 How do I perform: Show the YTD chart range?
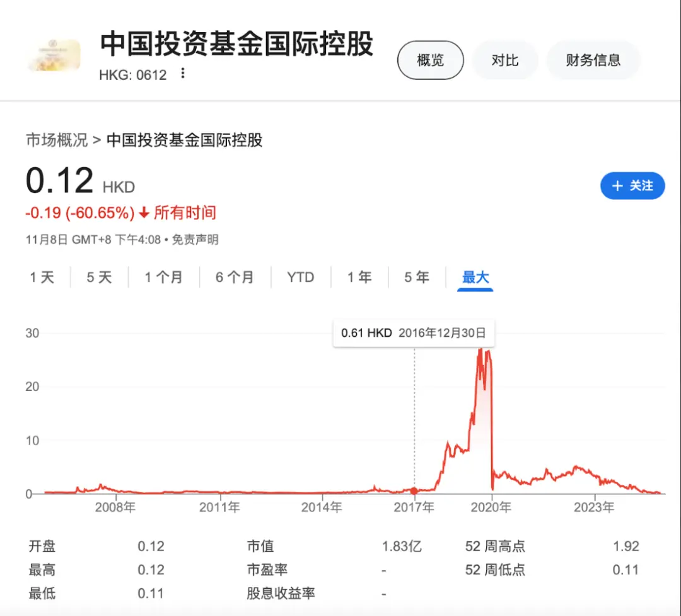pos(300,277)
